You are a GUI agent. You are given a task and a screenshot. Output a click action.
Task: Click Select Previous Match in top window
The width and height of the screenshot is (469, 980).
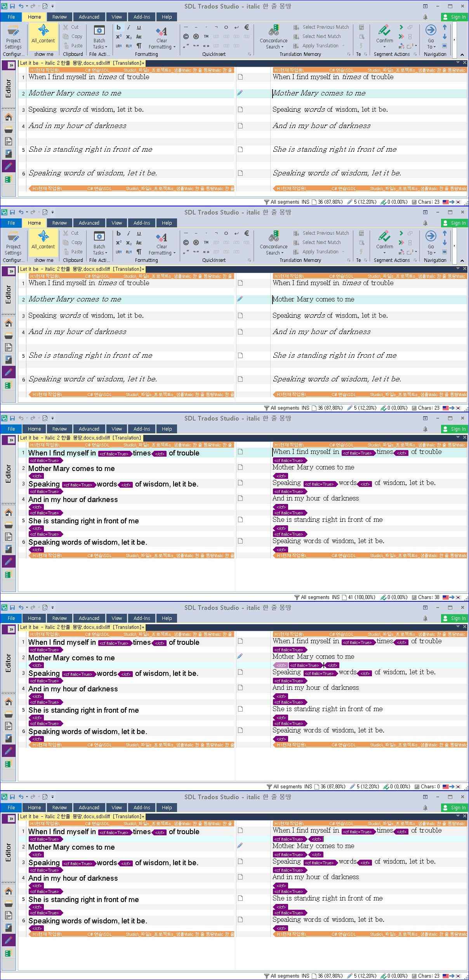[321, 27]
